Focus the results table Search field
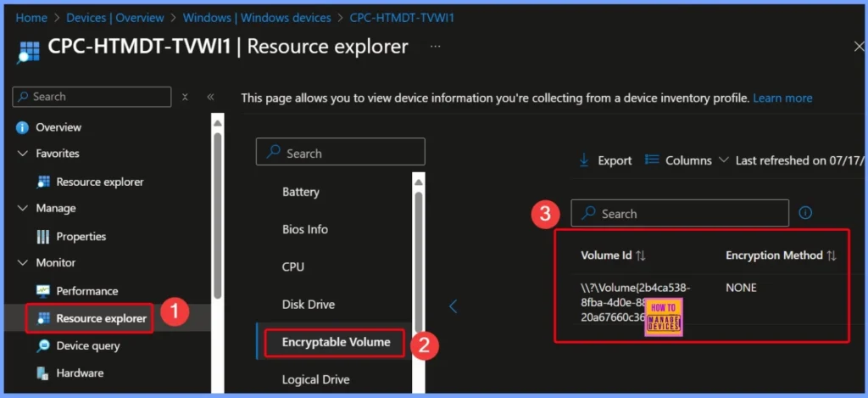868x398 pixels. pos(680,213)
